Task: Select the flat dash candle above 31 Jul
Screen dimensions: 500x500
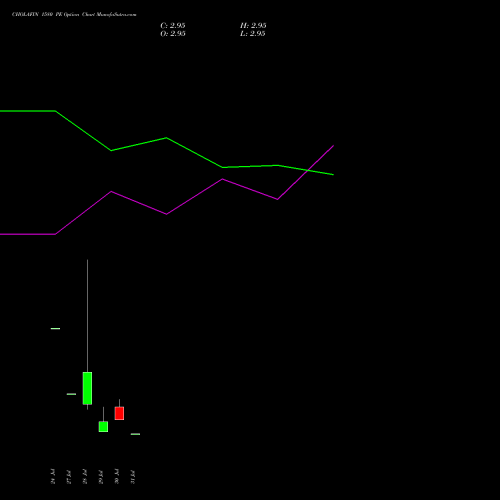Action: point(135,434)
